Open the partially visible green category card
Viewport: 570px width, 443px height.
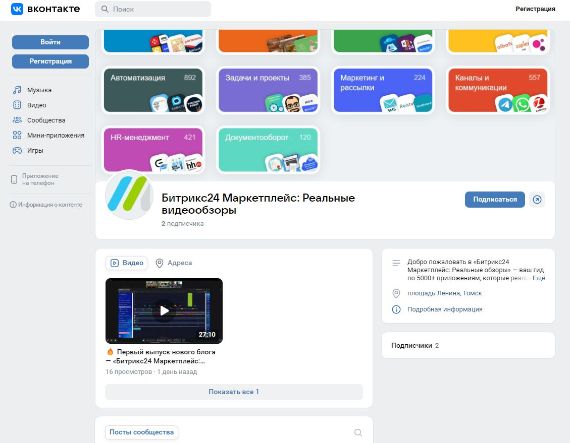pos(383,41)
